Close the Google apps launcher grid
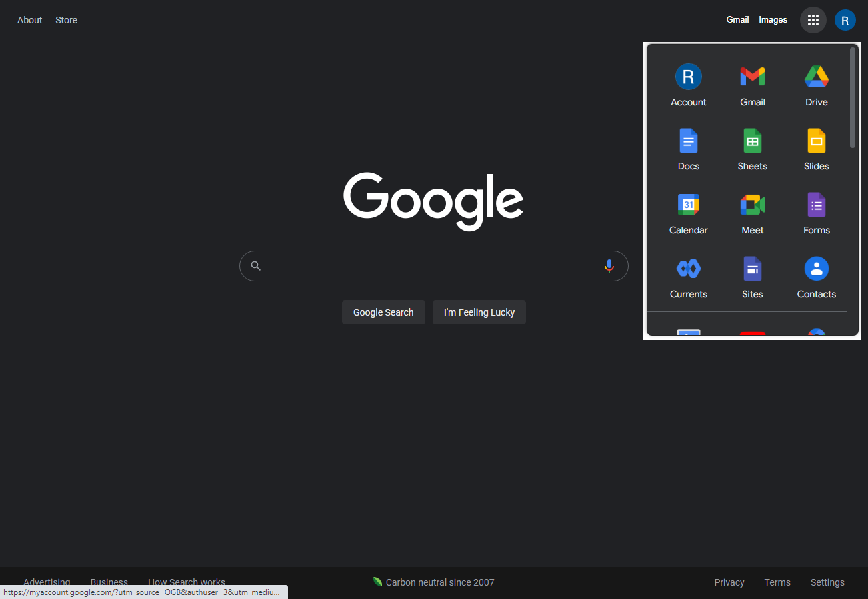Image resolution: width=868 pixels, height=599 pixels. [x=813, y=19]
